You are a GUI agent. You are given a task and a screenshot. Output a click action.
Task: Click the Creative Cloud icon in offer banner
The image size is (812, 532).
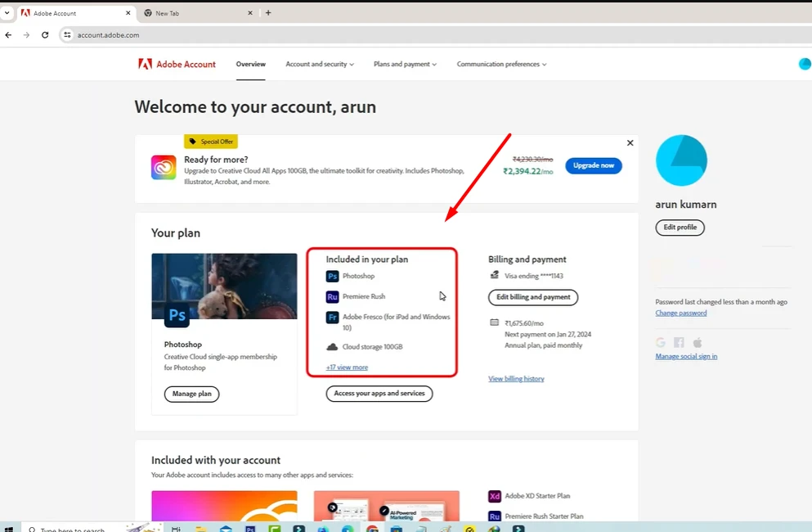pos(164,168)
